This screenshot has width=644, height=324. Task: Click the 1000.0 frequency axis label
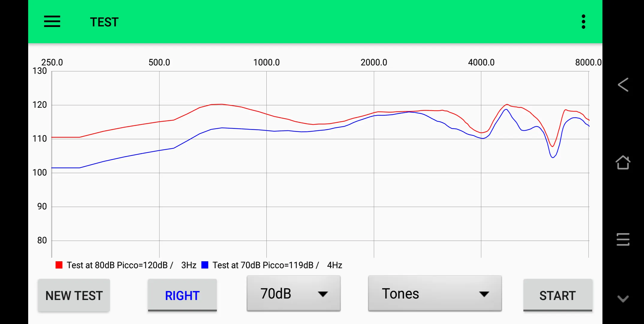(x=266, y=62)
